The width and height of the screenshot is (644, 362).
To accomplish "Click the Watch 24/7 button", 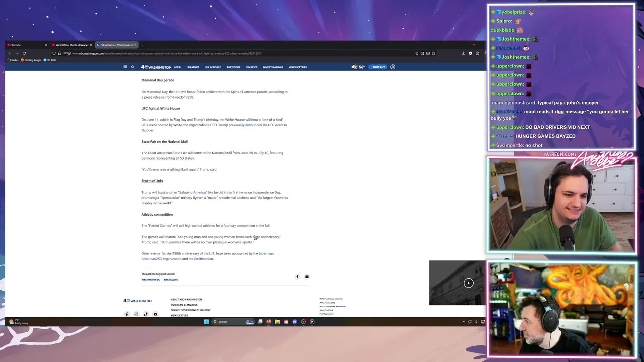I will point(378,67).
